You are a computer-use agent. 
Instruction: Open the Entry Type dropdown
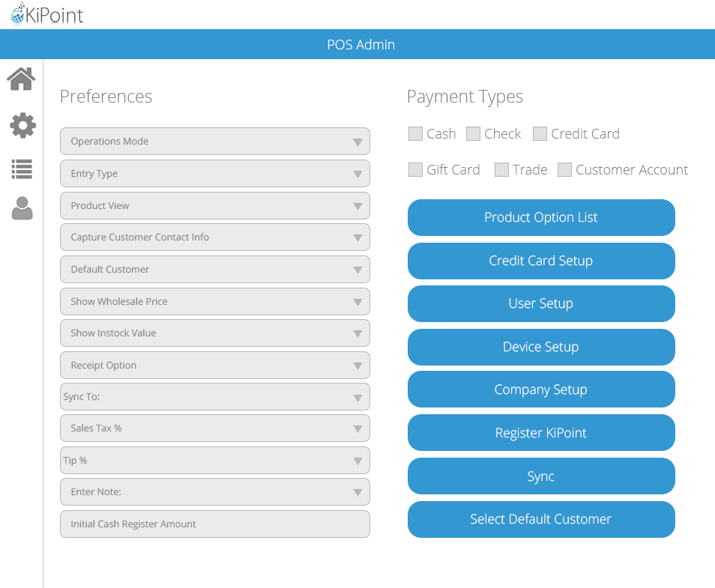pos(215,173)
